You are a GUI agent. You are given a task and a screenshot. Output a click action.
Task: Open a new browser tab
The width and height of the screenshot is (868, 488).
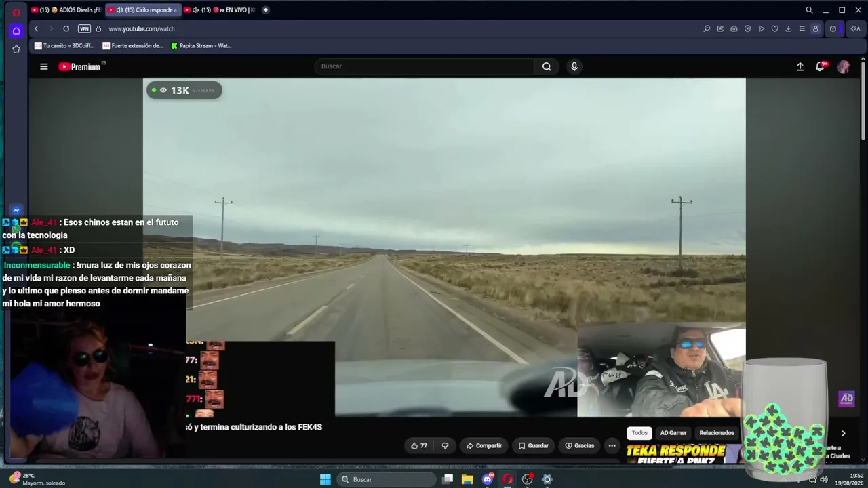tap(265, 10)
